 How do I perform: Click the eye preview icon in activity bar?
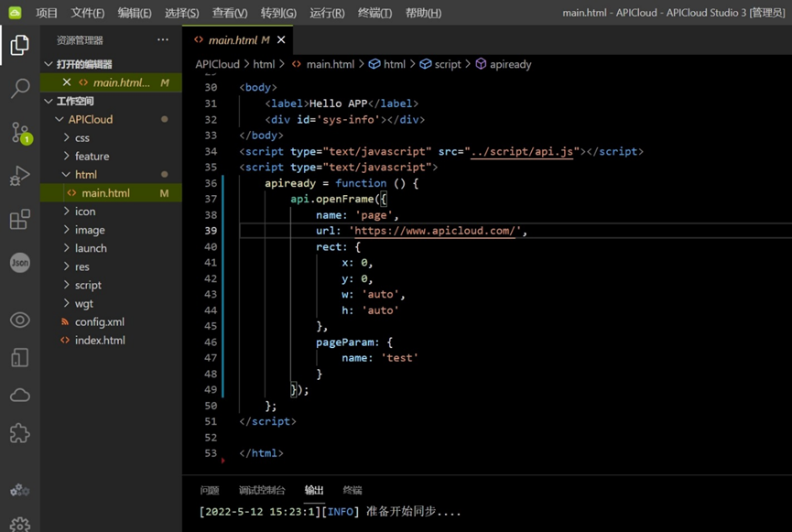(20, 320)
